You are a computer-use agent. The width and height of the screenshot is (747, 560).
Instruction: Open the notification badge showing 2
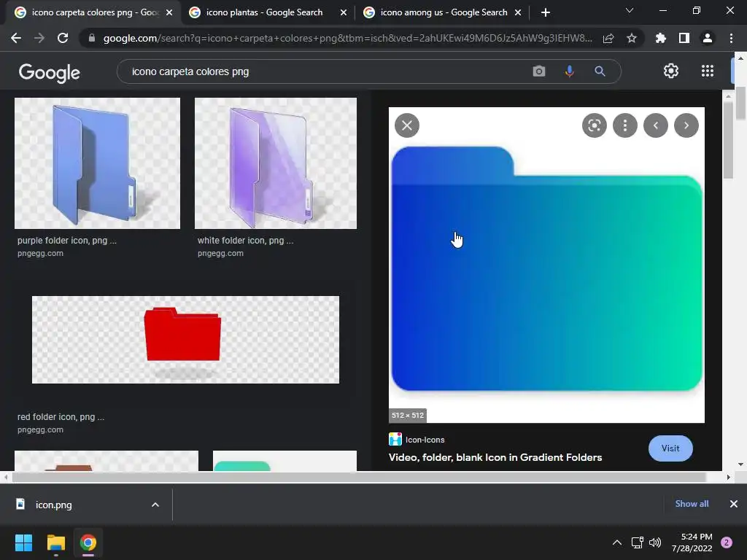tap(727, 542)
